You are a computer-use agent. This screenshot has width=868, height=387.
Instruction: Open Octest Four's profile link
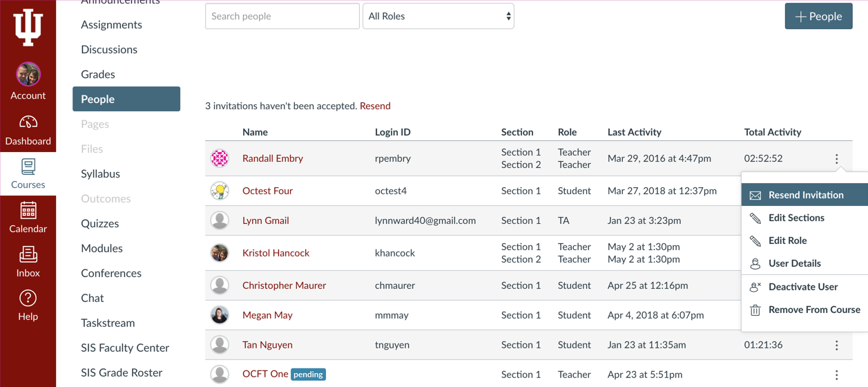click(267, 191)
